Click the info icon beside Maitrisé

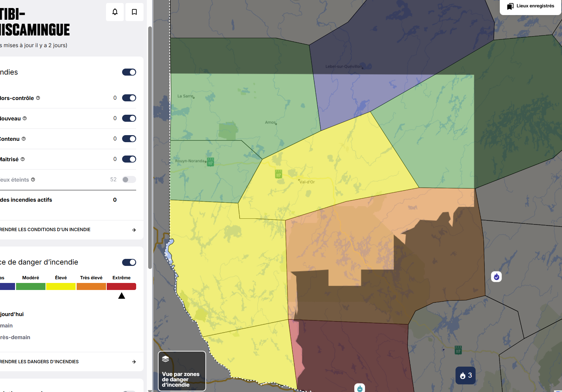pos(23,159)
